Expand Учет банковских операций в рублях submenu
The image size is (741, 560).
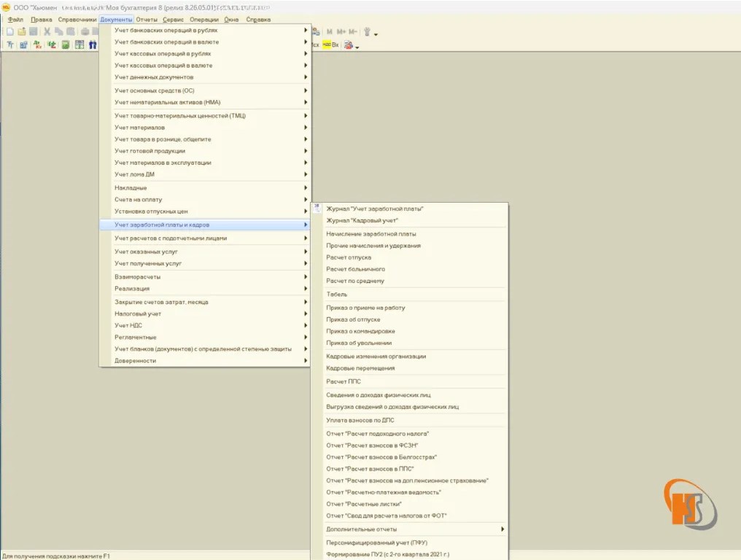click(205, 30)
